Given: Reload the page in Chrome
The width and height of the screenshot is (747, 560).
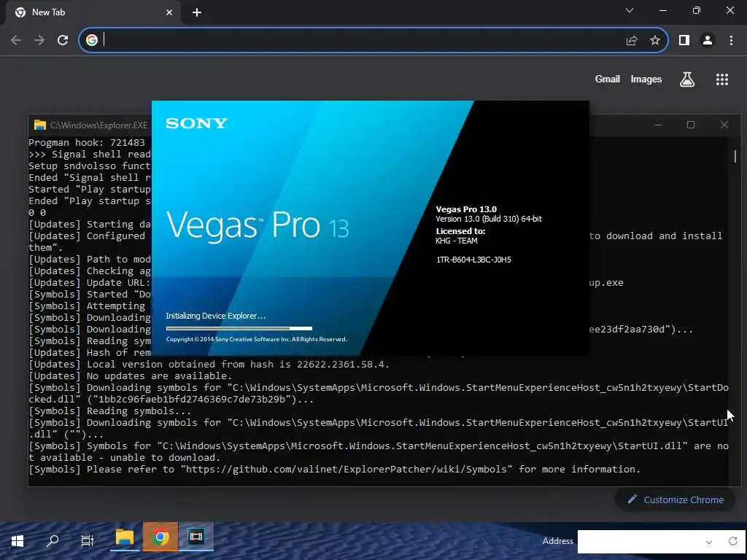Looking at the screenshot, I should (63, 40).
